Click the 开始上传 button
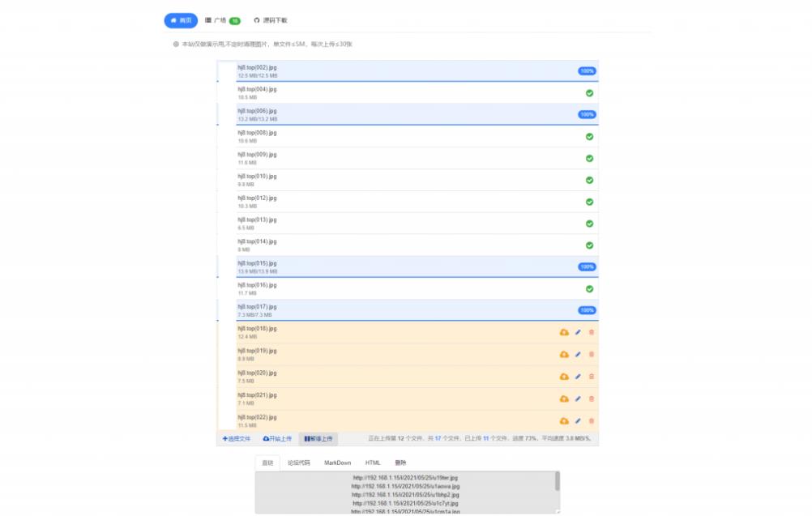Image resolution: width=812 pixels, height=516 pixels. [x=276, y=438]
